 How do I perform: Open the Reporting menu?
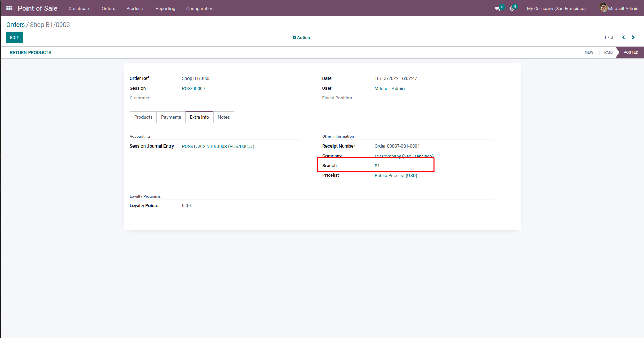coord(165,9)
